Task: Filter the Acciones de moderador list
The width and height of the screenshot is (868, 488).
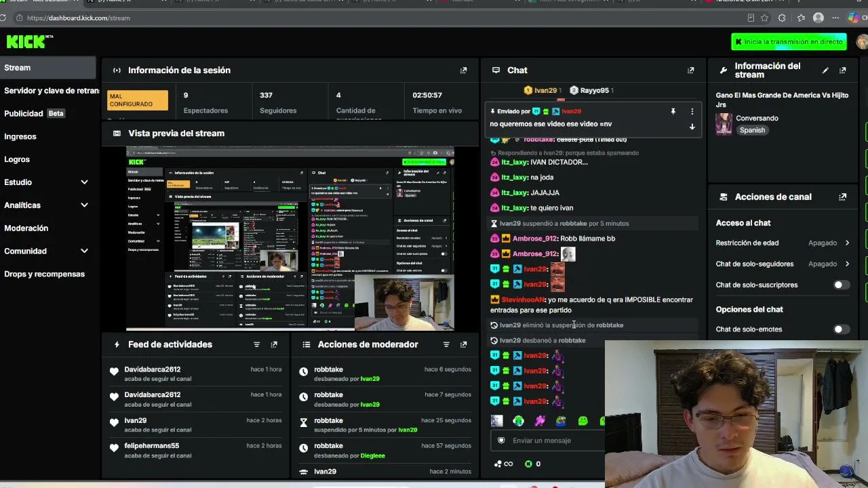Action: pos(446,345)
